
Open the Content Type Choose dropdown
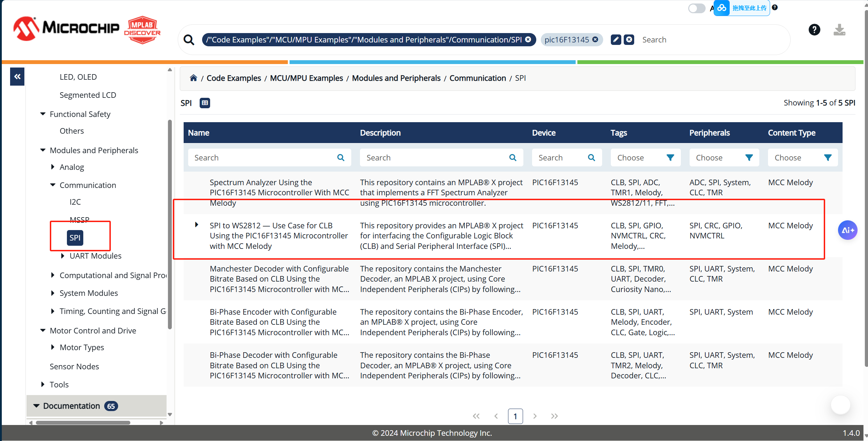pos(803,158)
